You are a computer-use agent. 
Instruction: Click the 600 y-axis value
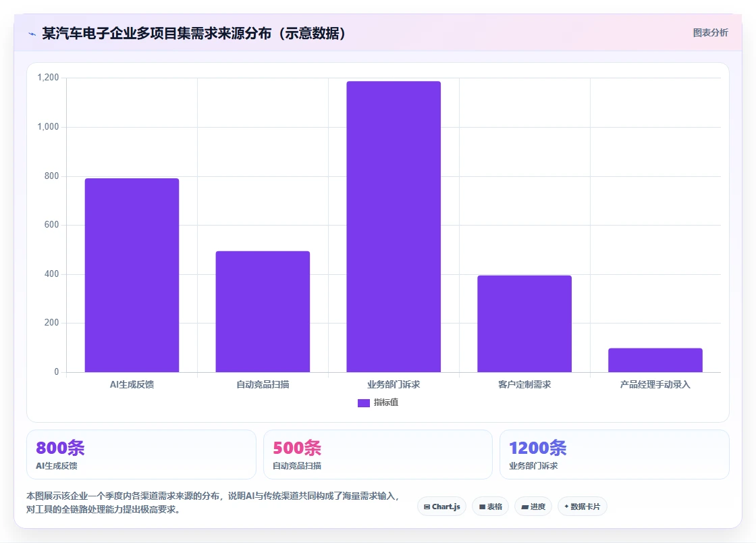pyautogui.click(x=51, y=225)
